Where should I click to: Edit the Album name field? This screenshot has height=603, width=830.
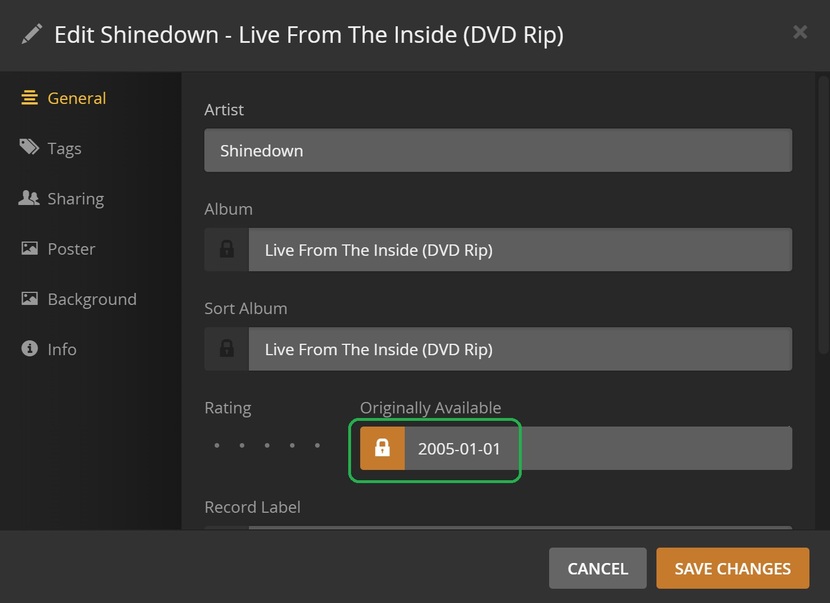pyautogui.click(x=520, y=249)
